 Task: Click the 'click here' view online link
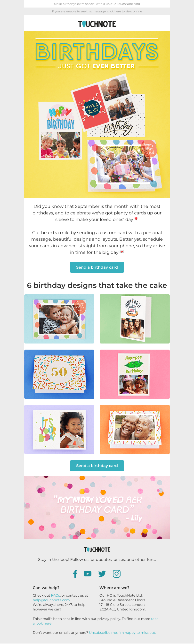[x=114, y=11]
